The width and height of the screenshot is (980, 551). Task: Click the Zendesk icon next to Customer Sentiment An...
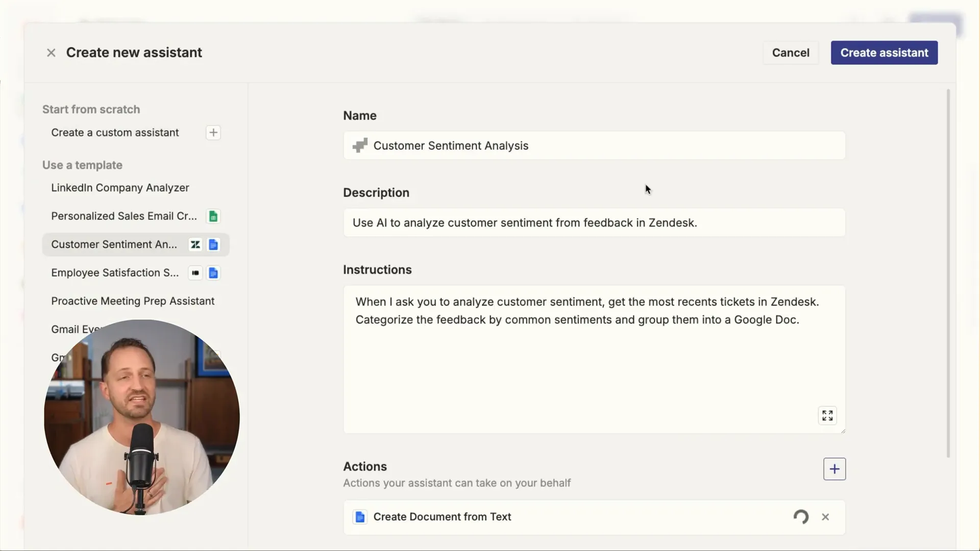click(195, 243)
